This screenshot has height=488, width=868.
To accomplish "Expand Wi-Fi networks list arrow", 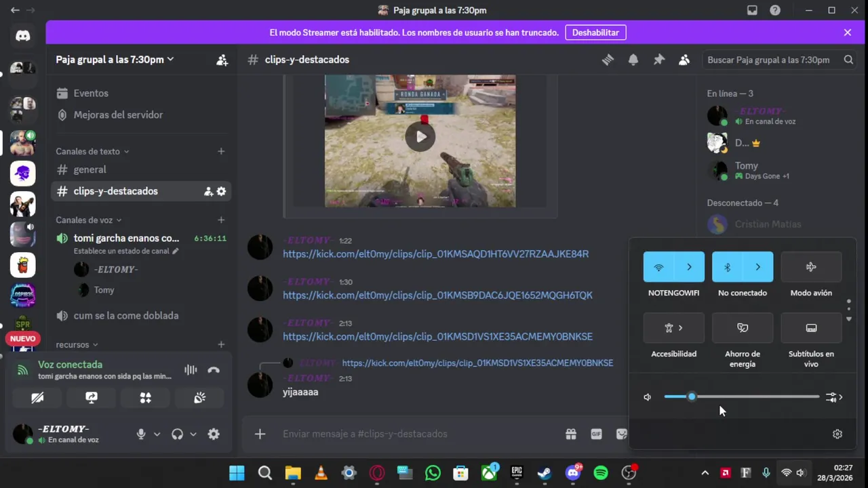I will [689, 267].
